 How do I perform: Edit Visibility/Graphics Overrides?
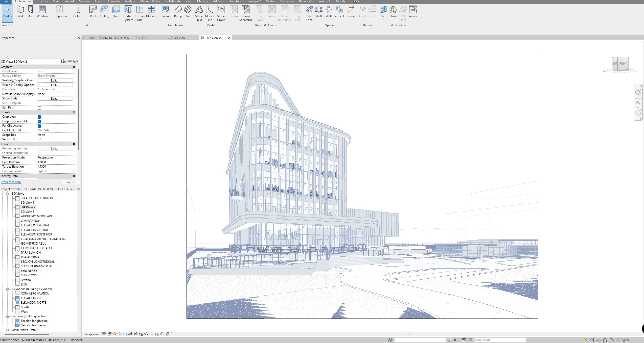click(x=55, y=81)
